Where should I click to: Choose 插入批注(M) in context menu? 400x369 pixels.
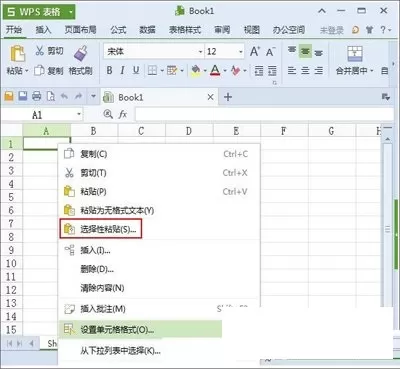(x=159, y=309)
